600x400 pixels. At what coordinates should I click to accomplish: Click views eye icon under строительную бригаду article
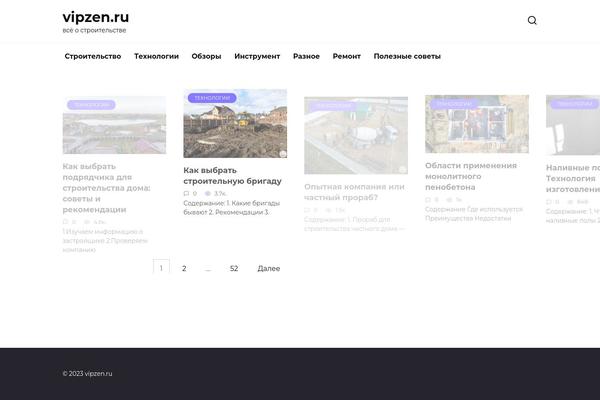point(208,193)
